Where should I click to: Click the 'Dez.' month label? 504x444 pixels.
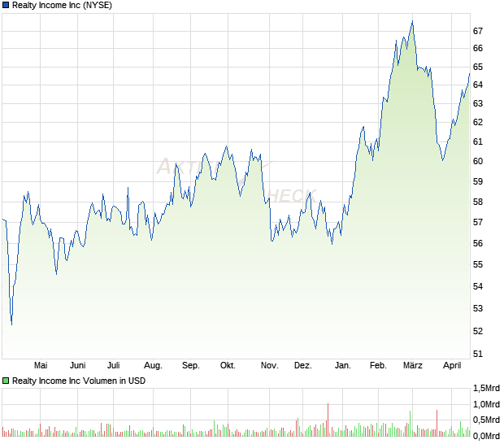[x=303, y=366]
